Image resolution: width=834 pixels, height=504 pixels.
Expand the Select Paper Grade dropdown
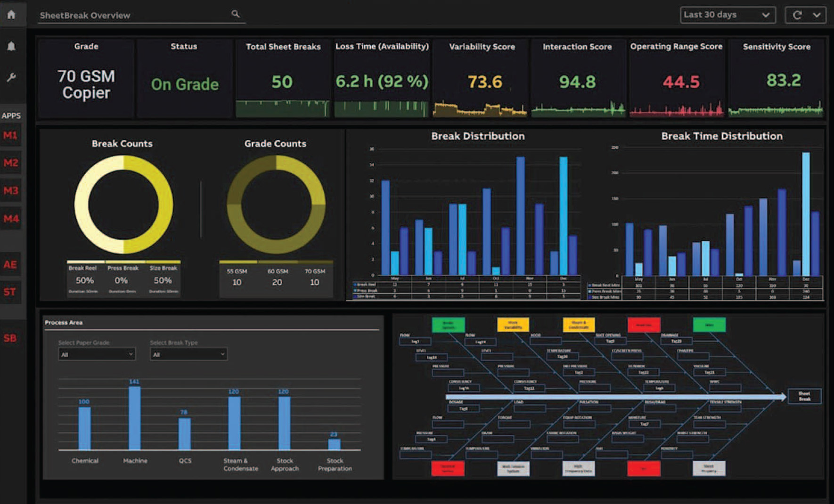pyautogui.click(x=97, y=354)
